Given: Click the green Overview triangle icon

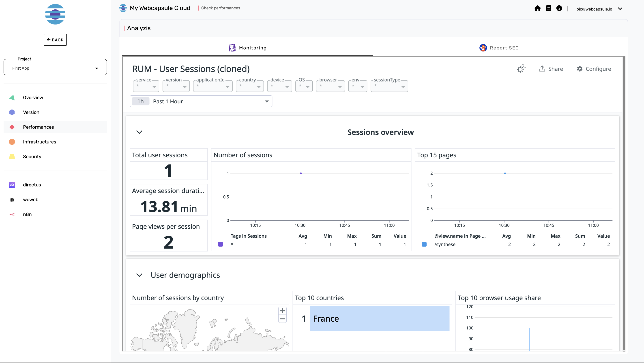Looking at the screenshot, I should [12, 97].
